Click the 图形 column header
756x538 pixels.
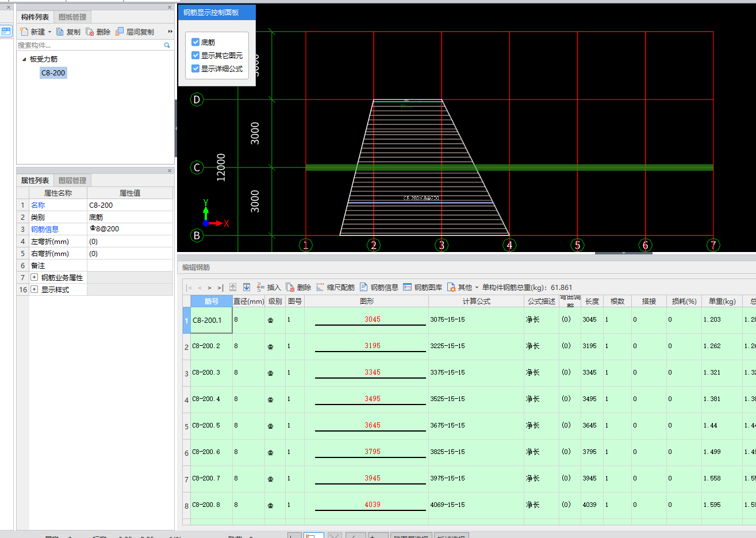(x=367, y=302)
